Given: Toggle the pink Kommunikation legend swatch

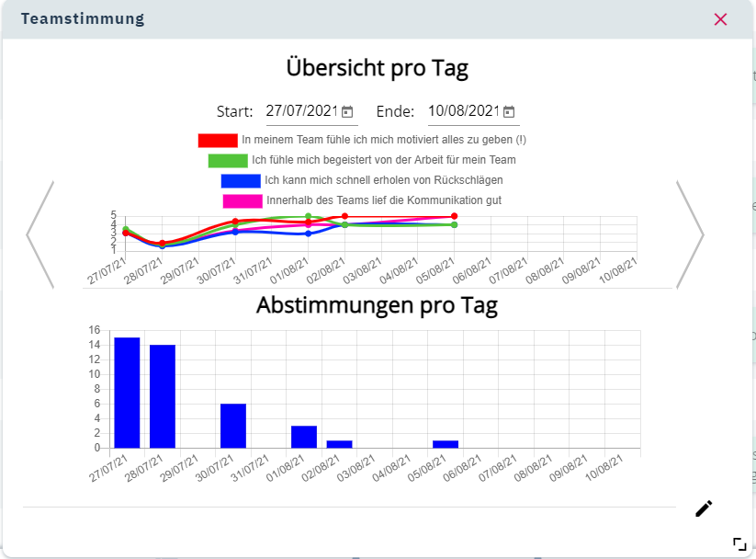Looking at the screenshot, I should (243, 201).
